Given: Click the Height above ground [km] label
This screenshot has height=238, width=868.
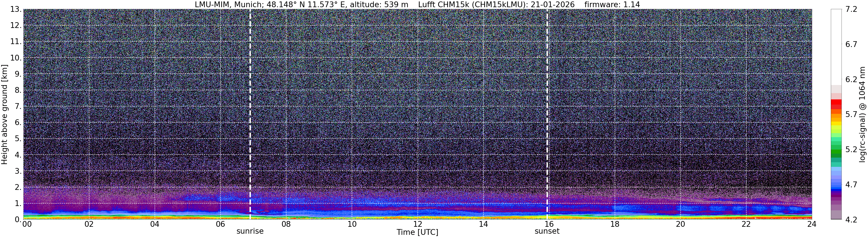Looking at the screenshot, I should (4, 115).
